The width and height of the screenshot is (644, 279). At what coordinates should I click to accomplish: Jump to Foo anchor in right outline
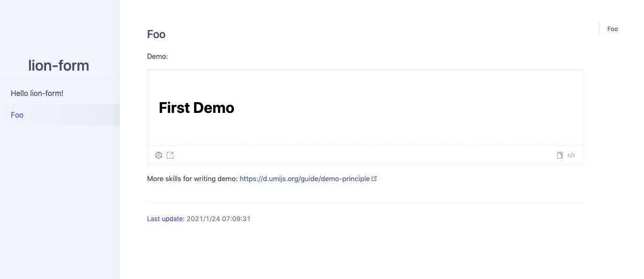613,29
